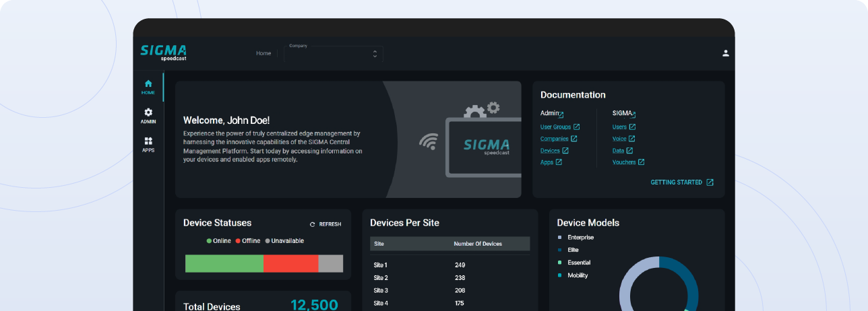Open the user profile icon
The height and width of the screenshot is (311, 868).
(726, 53)
